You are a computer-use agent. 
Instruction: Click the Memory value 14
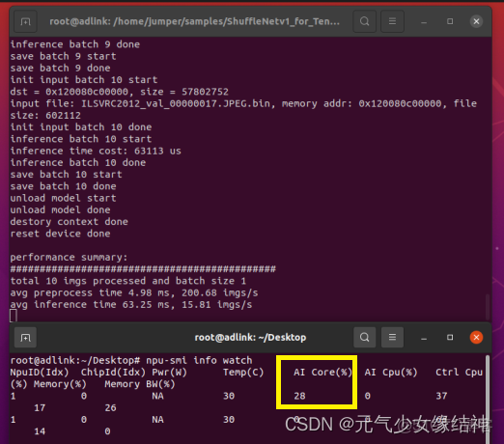[40, 431]
